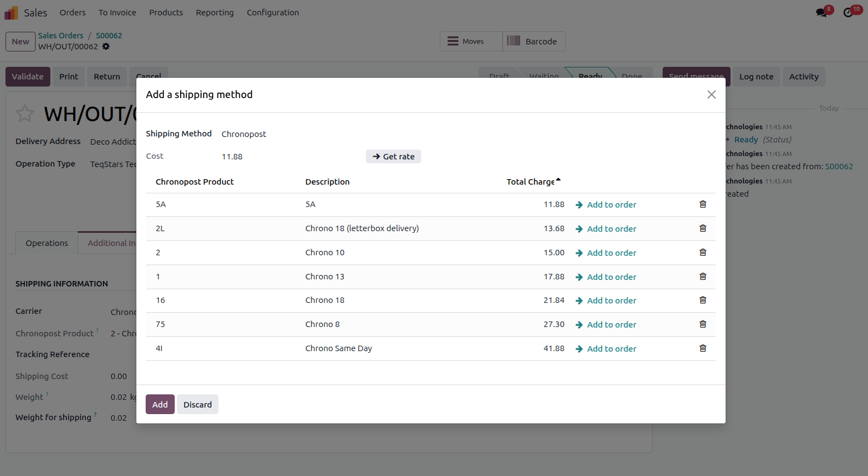Viewport: 868px width, 476px height.
Task: Add Chrono Same Day rate to order
Action: click(x=606, y=349)
